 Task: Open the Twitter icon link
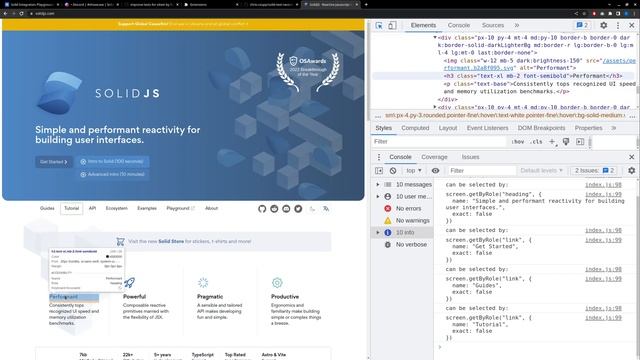click(298, 209)
